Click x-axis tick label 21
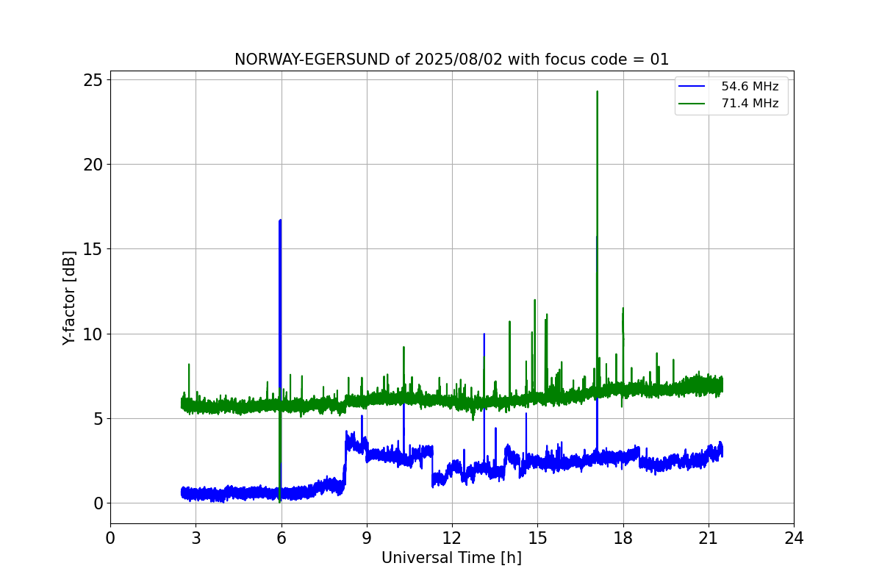The height and width of the screenshot is (588, 882). click(x=709, y=538)
